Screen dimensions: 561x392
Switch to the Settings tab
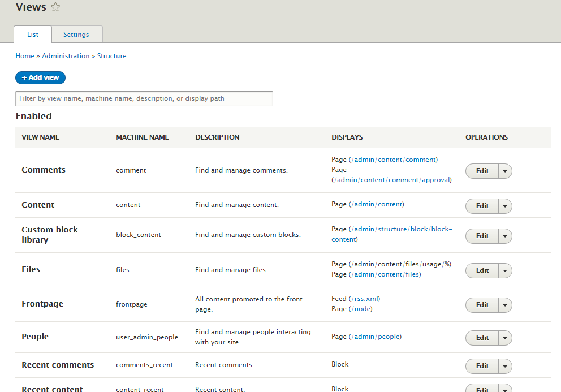[76, 35]
